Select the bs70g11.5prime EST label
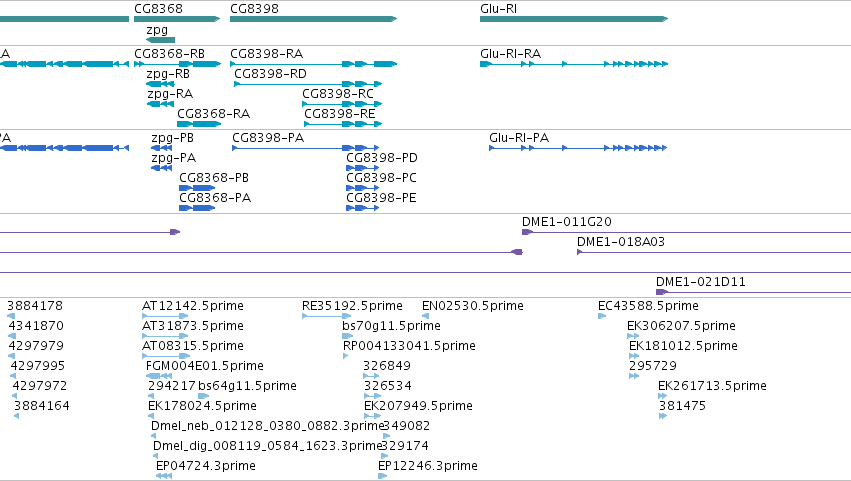The width and height of the screenshot is (851, 481). click(x=391, y=326)
